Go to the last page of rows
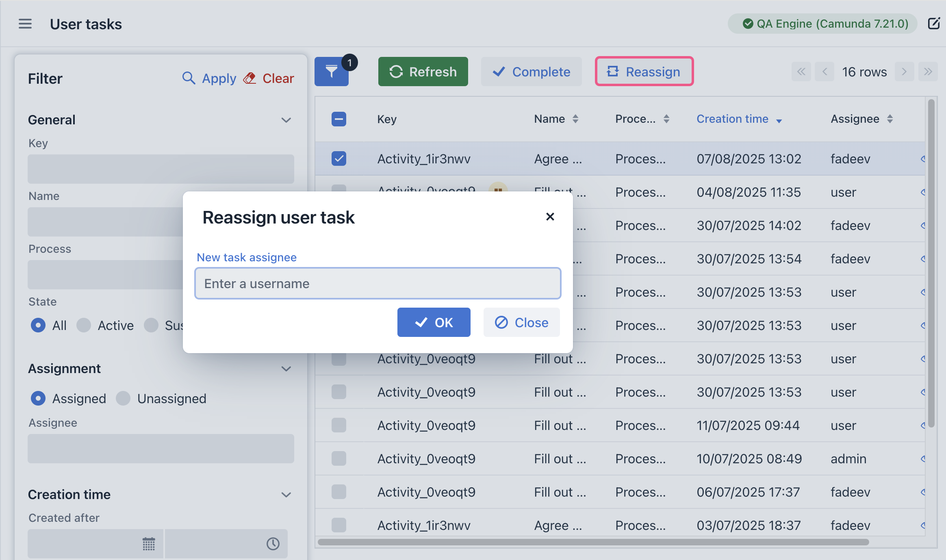Viewport: 946px width, 560px height. point(928,72)
